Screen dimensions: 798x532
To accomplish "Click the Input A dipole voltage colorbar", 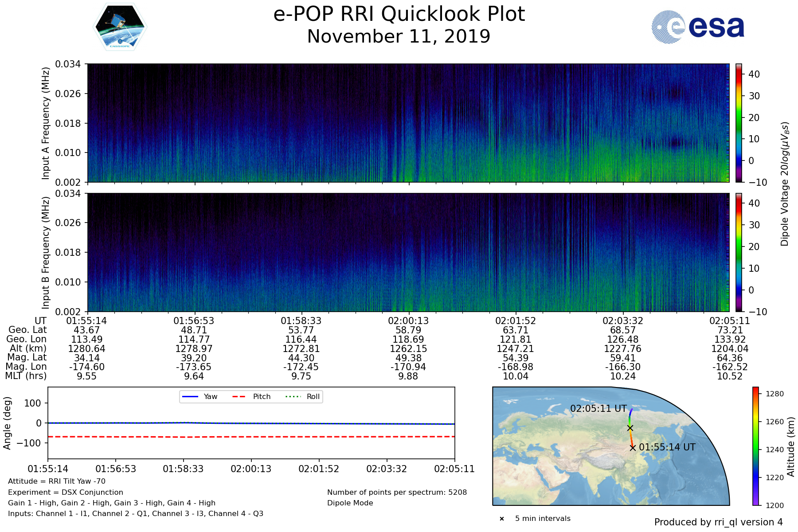I will point(739,123).
